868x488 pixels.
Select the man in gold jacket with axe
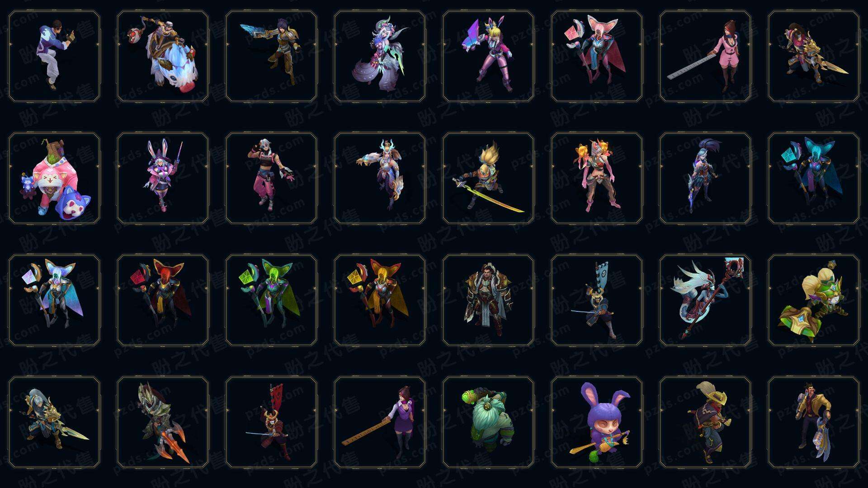(814, 422)
